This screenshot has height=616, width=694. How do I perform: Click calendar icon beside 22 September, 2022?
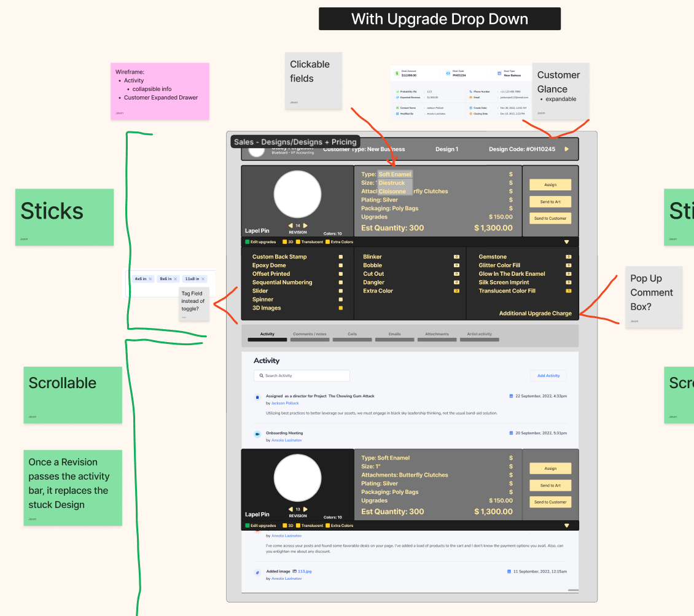511,396
